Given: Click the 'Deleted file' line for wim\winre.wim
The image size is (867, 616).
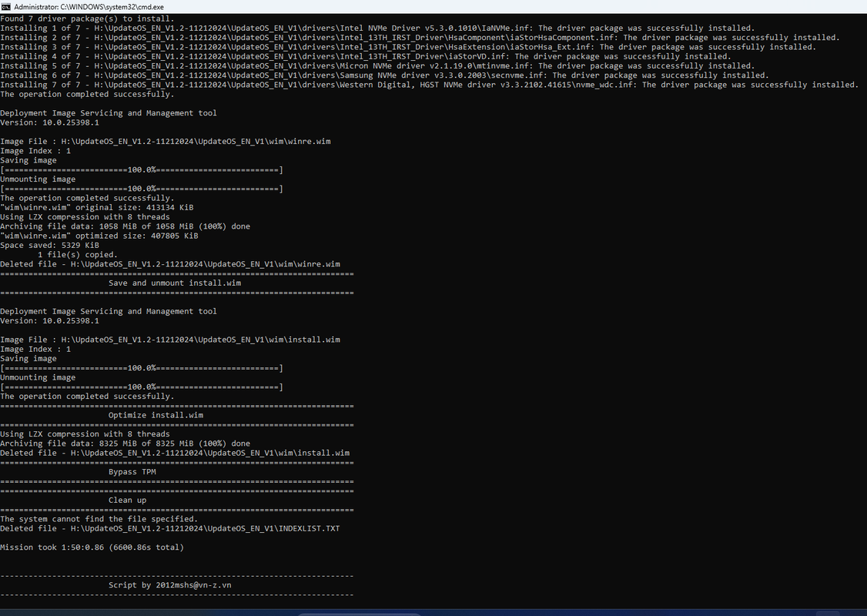Looking at the screenshot, I should point(170,264).
